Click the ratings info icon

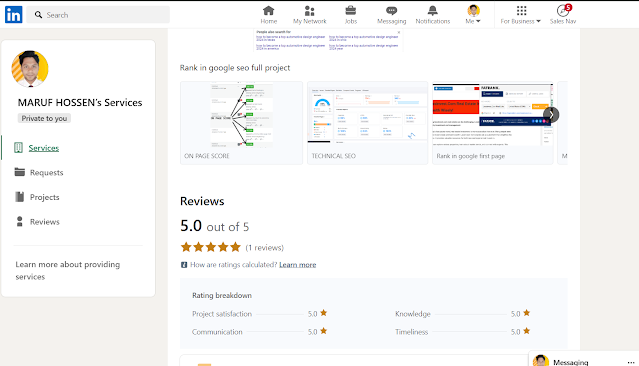(x=184, y=265)
